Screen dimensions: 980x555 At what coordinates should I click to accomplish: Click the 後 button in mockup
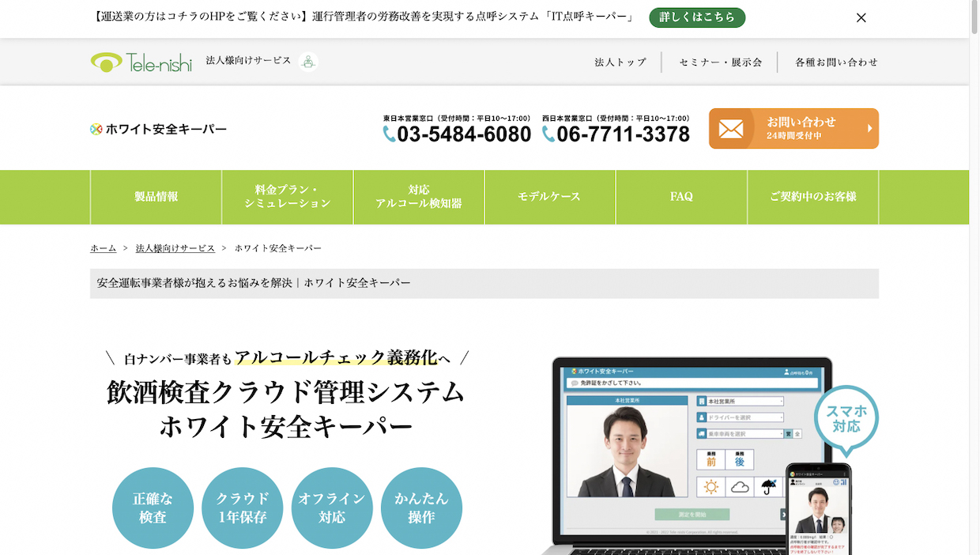click(740, 460)
